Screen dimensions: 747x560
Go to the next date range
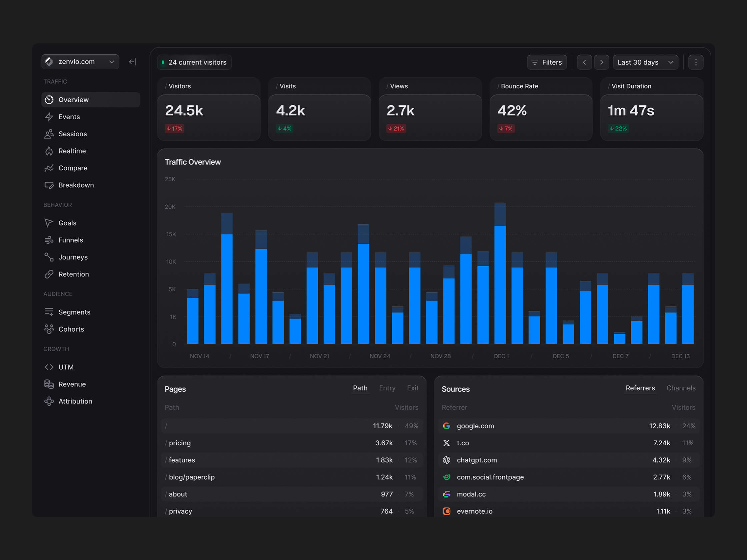[602, 62]
